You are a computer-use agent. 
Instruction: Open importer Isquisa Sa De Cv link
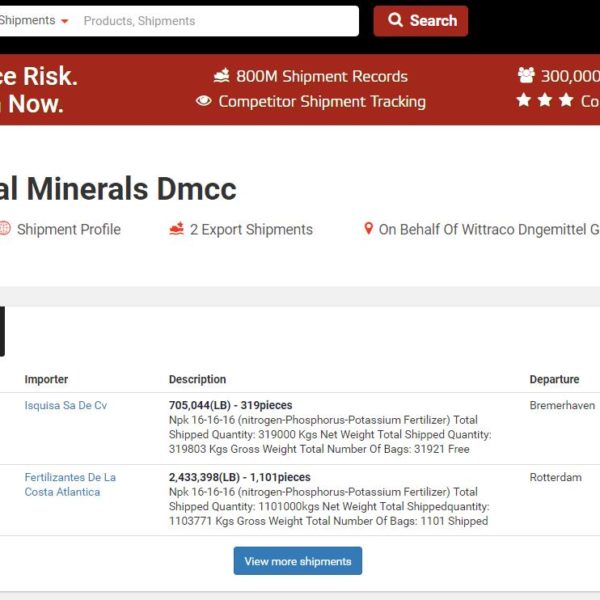click(65, 405)
